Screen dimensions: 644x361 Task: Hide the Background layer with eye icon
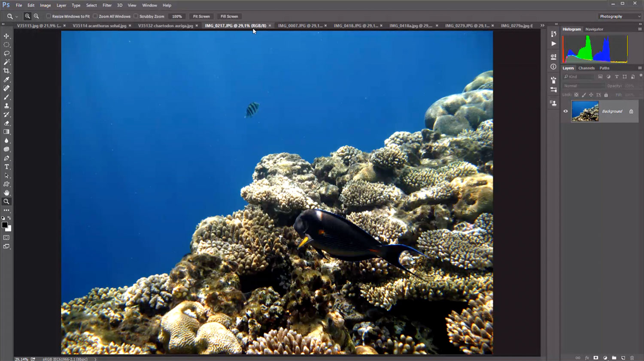pos(565,111)
